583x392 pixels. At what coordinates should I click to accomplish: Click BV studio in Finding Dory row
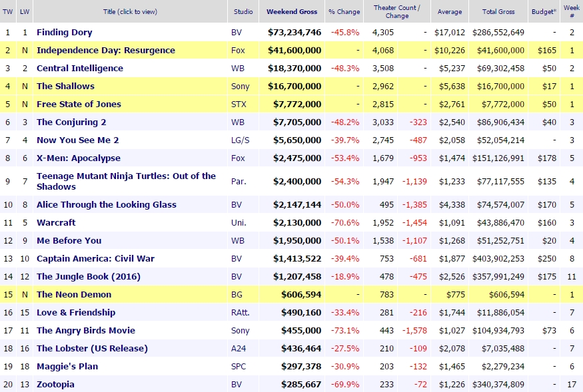click(x=237, y=33)
